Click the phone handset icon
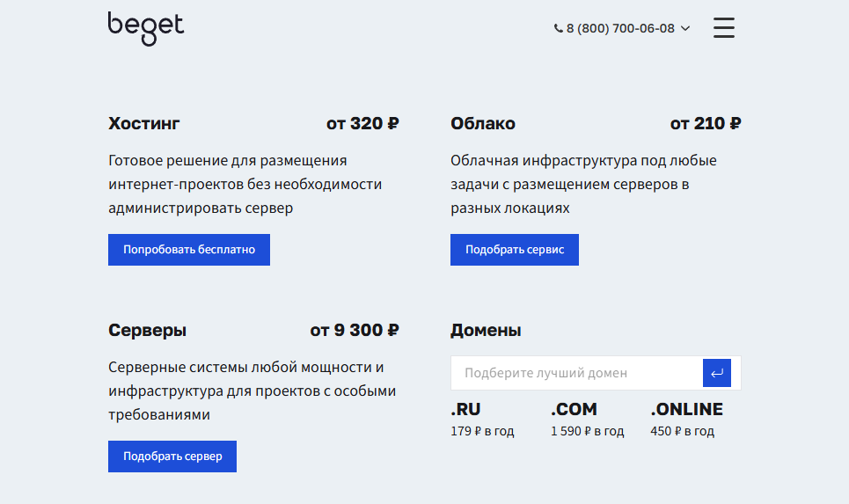The height and width of the screenshot is (504, 849). 558,28
